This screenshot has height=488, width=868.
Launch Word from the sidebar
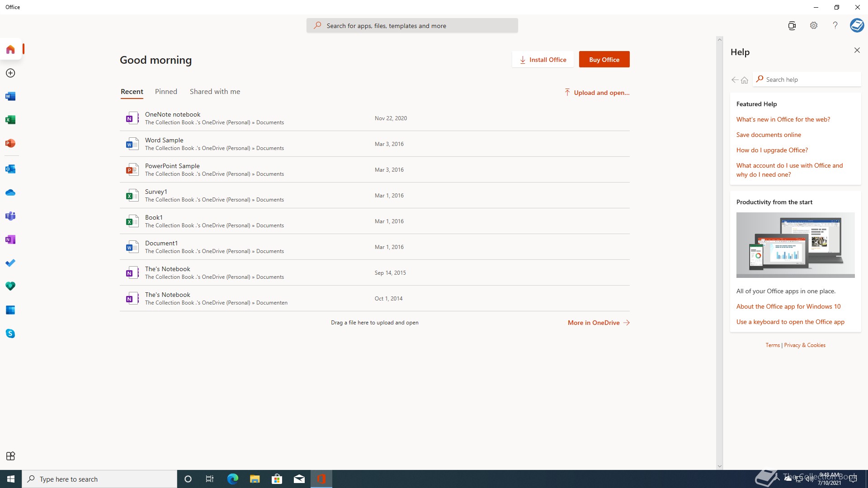tap(10, 96)
